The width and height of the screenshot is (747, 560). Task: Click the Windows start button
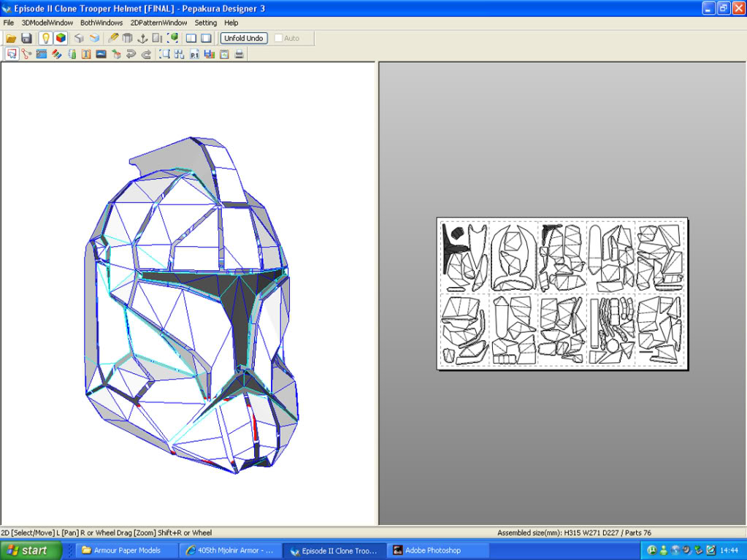31,551
